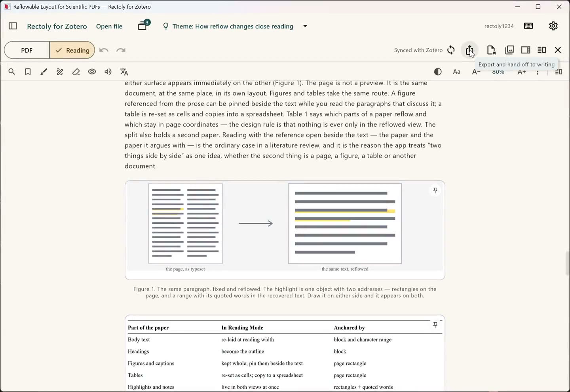The height and width of the screenshot is (392, 570).
Task: Toggle read aloud speaker icon
Action: coord(108,72)
